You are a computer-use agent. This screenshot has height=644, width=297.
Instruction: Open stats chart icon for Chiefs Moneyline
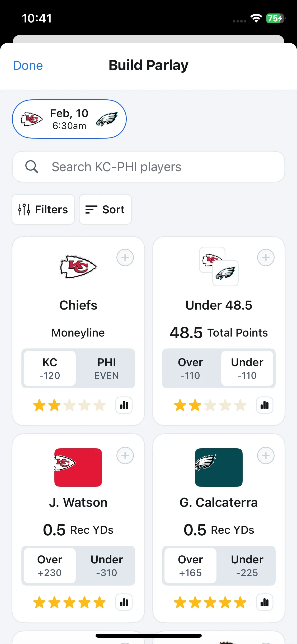(124, 405)
